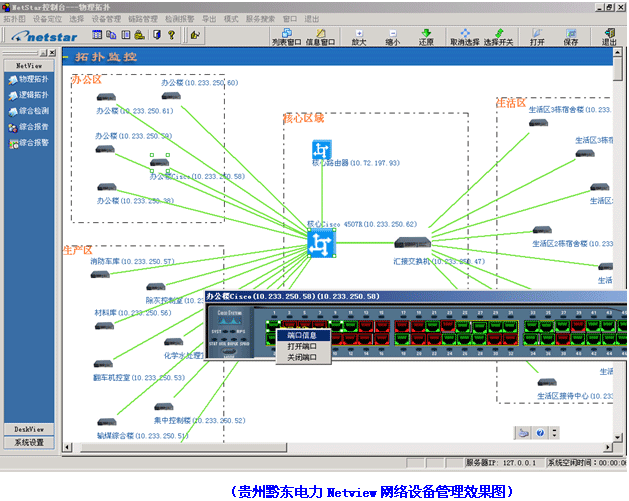
Task: Pin the sidebar panel with pin button
Action: [44, 53]
